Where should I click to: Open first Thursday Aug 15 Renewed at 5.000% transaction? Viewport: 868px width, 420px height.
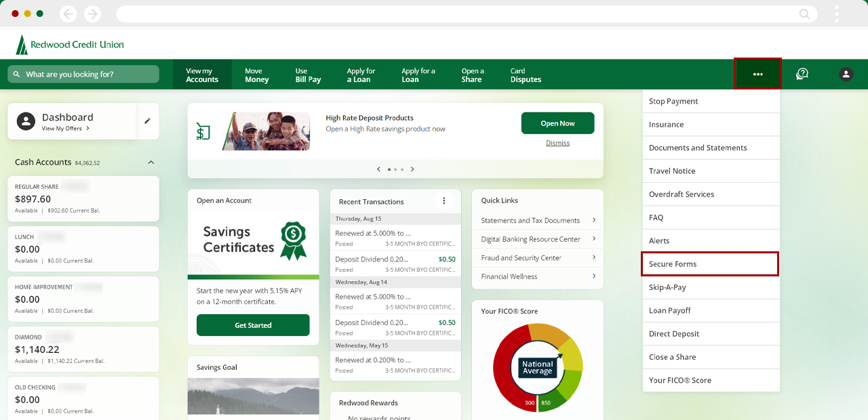coord(395,237)
